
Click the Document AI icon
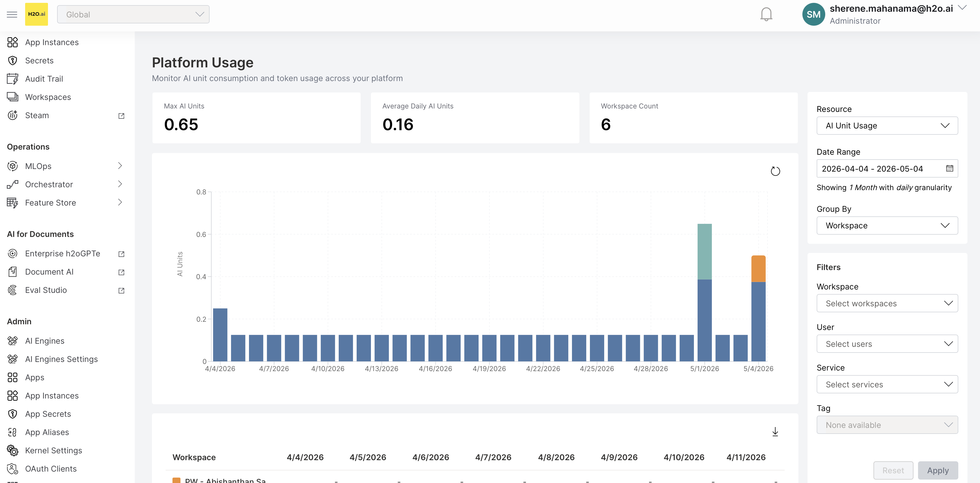point(13,272)
